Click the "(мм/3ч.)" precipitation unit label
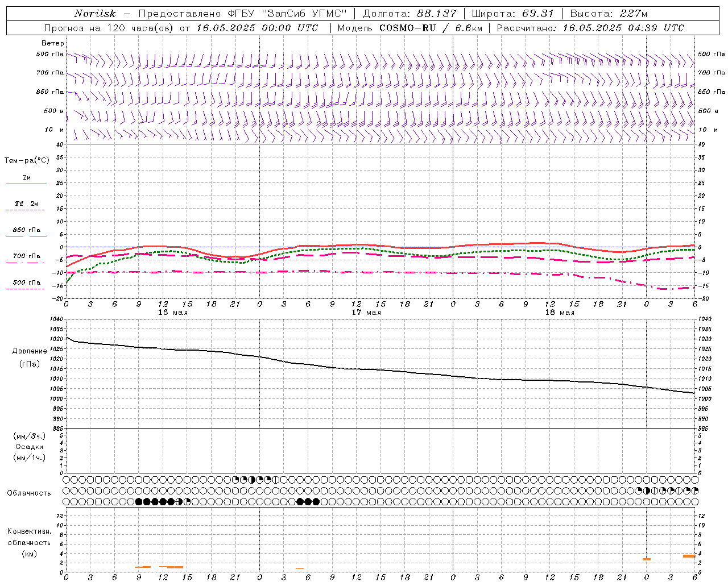Screen dimensions: 728x582 click(30, 436)
